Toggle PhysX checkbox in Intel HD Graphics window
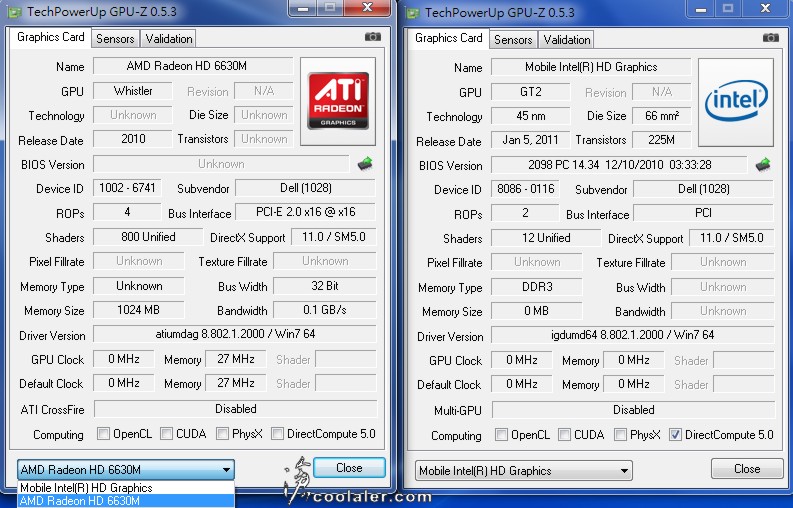This screenshot has height=508, width=793. pyautogui.click(x=620, y=435)
